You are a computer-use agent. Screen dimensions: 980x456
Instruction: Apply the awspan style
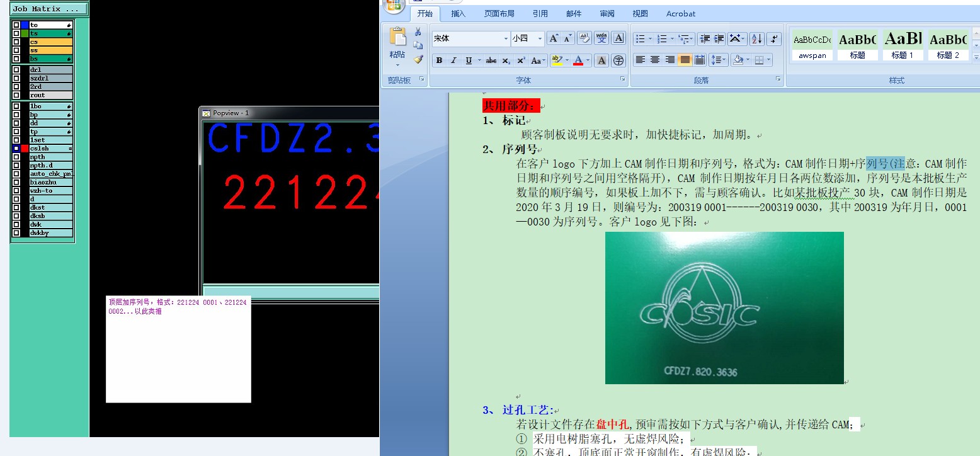tap(812, 45)
